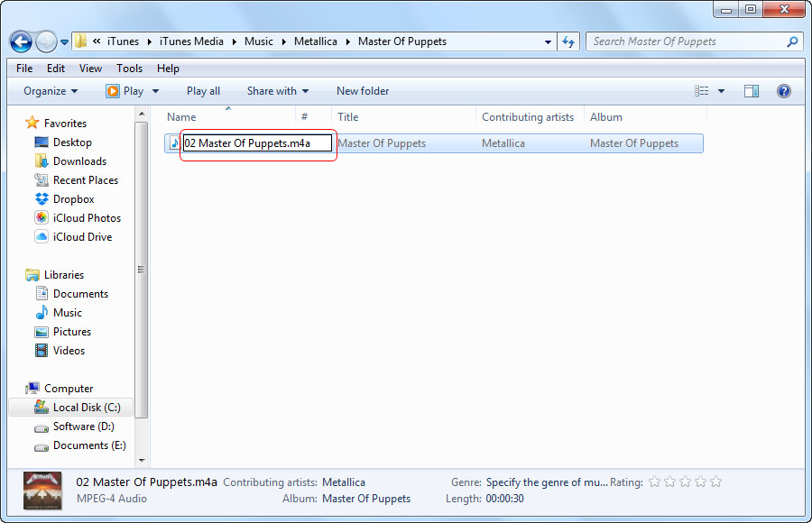Click the iCloud Photos icon
This screenshot has height=523, width=812.
(x=42, y=217)
